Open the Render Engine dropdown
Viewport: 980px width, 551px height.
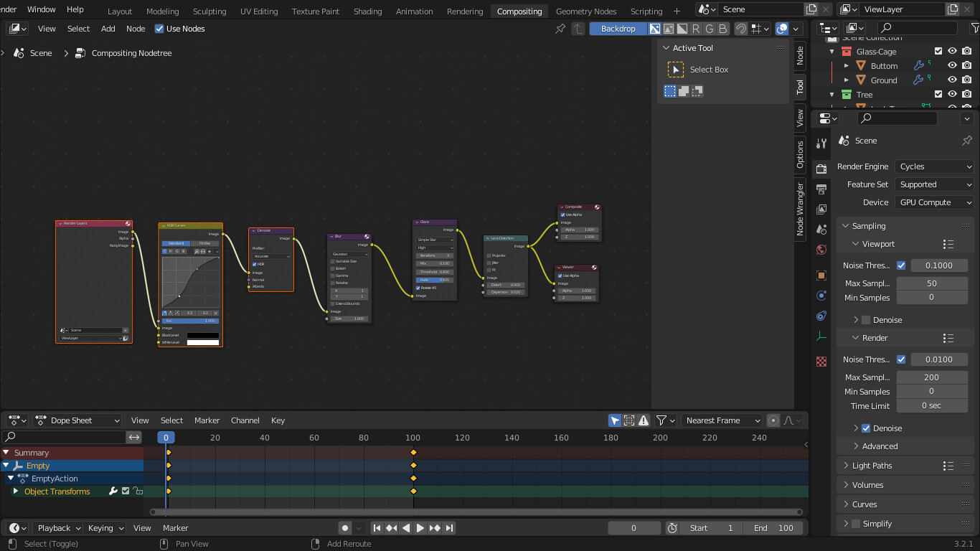click(x=934, y=166)
